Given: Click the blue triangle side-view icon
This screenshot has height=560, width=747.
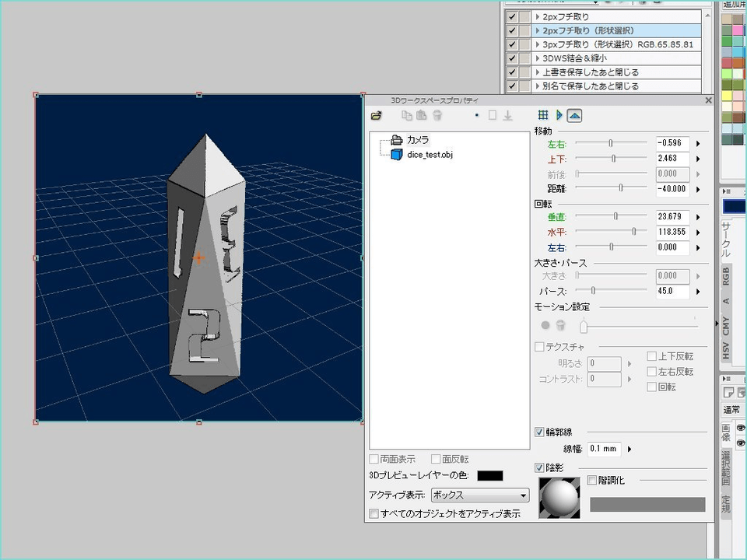Looking at the screenshot, I should pyautogui.click(x=559, y=116).
